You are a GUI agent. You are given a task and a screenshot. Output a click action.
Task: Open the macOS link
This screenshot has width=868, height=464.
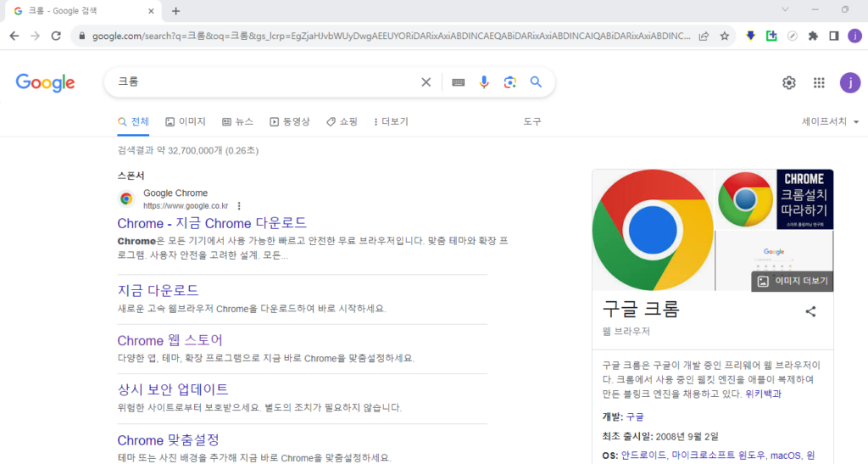pos(786,456)
